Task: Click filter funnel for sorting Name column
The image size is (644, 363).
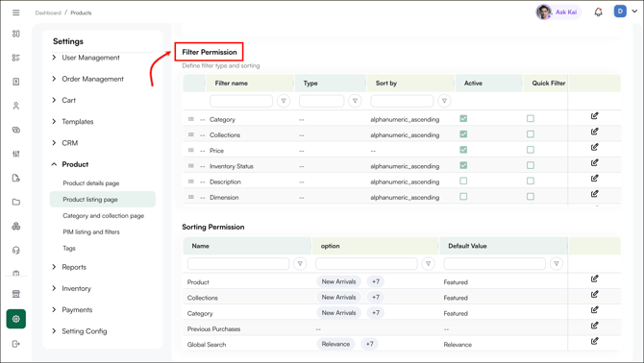Action: click(300, 264)
